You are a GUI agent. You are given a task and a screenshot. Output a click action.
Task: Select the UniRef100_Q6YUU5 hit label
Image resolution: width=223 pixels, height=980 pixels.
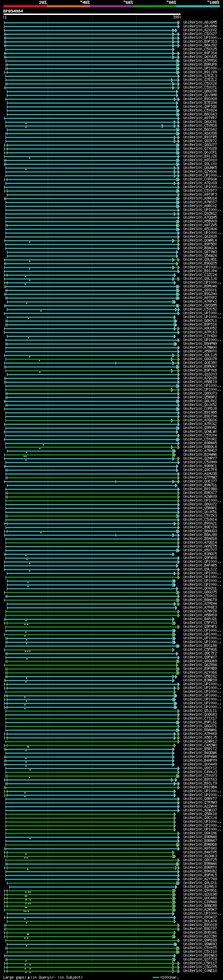[x=200, y=57]
